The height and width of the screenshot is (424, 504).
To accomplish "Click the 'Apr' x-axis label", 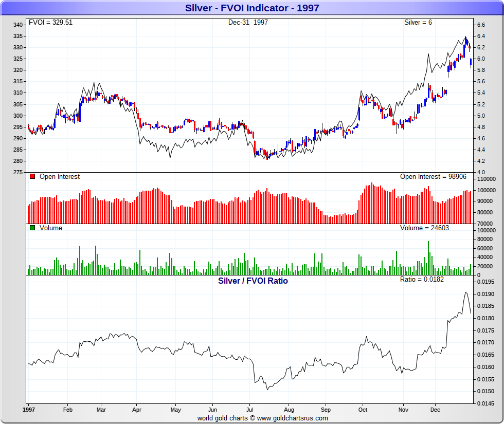I will pos(137,410).
